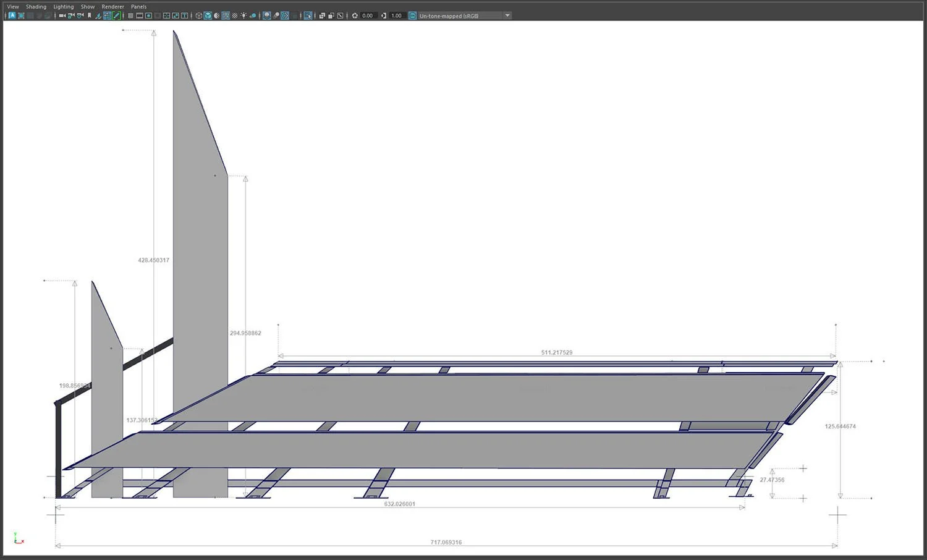Toggle the 2D Pan/Zoom icon

point(107,15)
